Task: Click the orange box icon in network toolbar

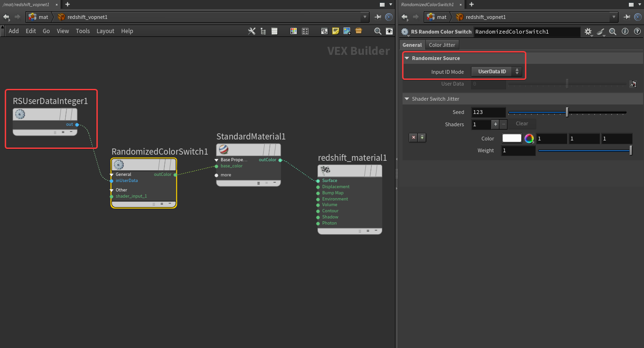Action: [359, 31]
